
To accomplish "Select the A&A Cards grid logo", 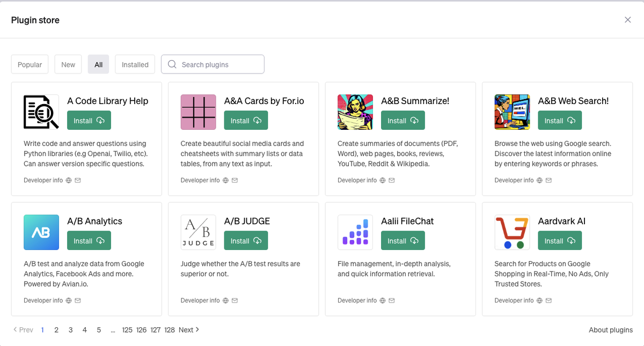I will (199, 112).
